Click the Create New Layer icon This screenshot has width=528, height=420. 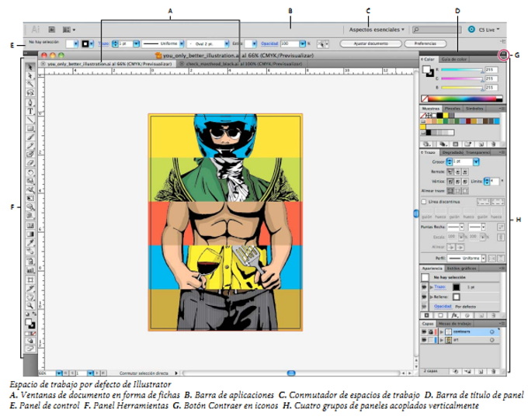pos(481,371)
